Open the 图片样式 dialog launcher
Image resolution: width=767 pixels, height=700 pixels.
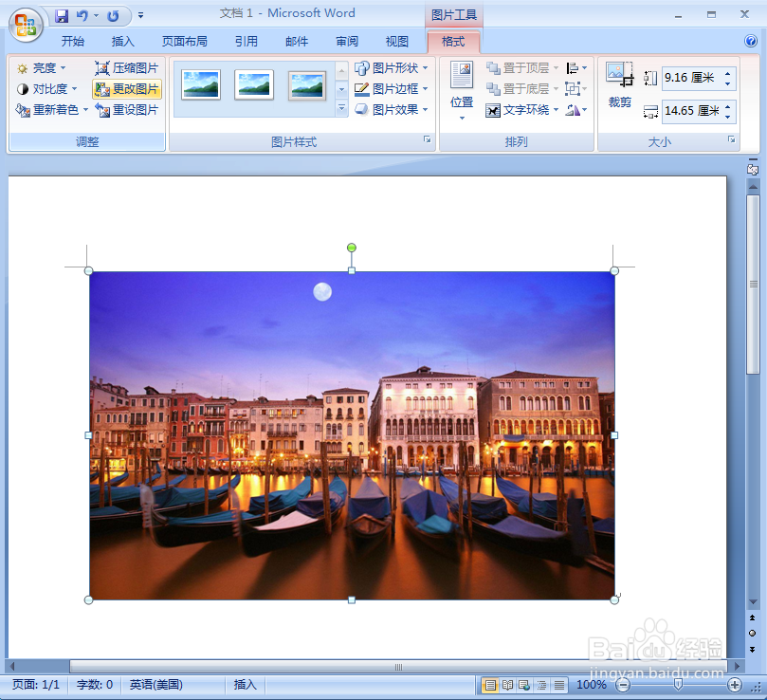[x=427, y=138]
